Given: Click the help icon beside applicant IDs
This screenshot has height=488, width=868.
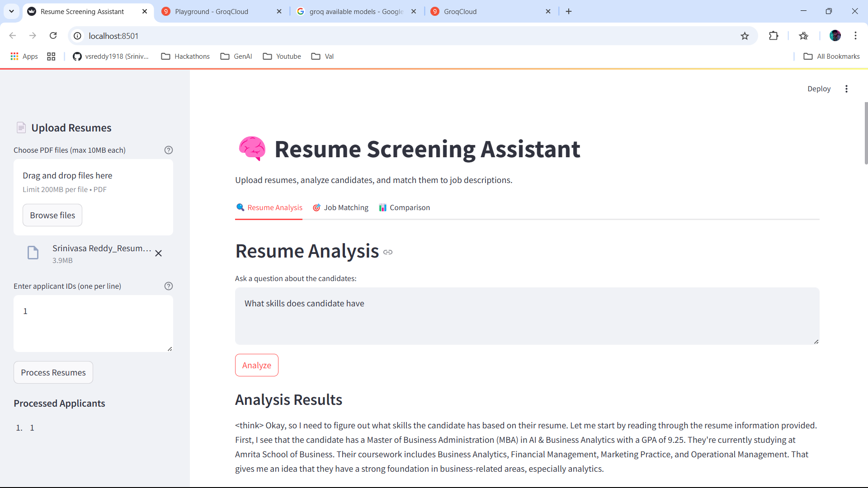Looking at the screenshot, I should pyautogui.click(x=169, y=286).
